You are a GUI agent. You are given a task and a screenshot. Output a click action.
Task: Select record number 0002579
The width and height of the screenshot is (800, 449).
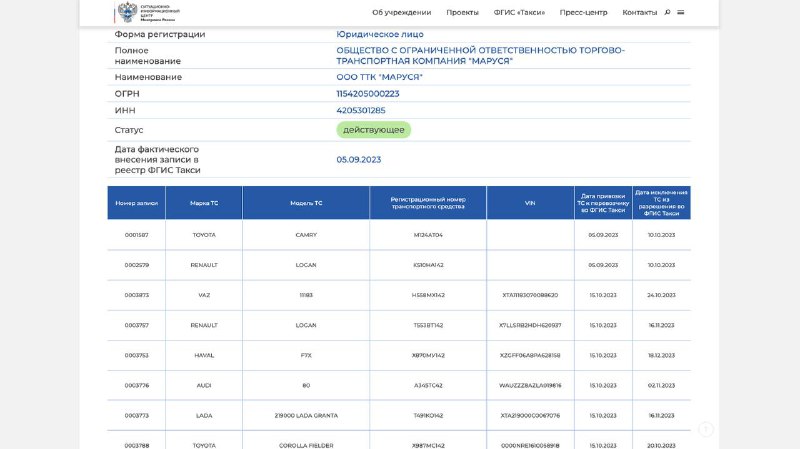pyautogui.click(x=136, y=265)
